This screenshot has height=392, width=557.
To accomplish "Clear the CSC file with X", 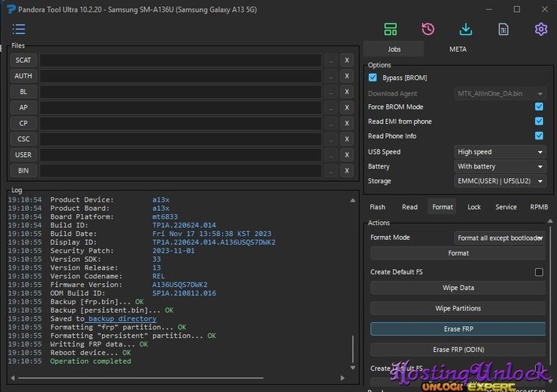I will click(x=347, y=139).
